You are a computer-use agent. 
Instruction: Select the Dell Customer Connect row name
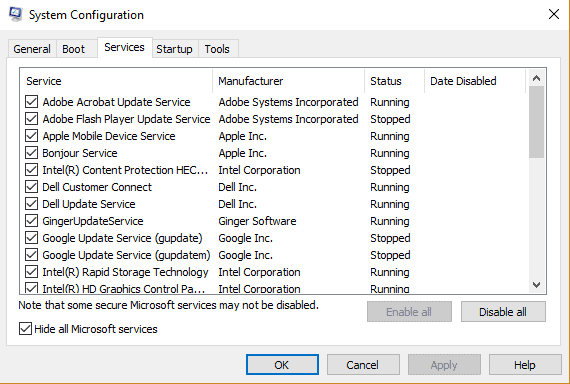[97, 187]
